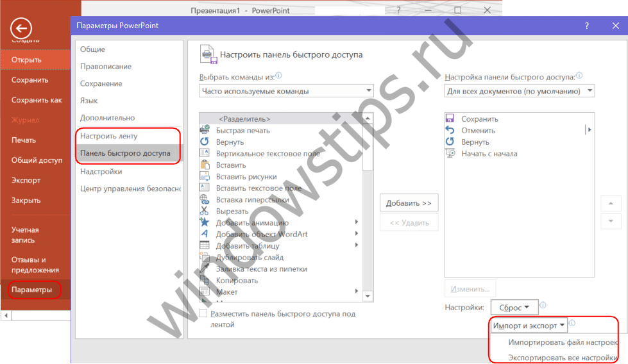This screenshot has width=628, height=364.
Task: Click the backstage horizontal scrollbar left arrow
Action: (x=6, y=315)
